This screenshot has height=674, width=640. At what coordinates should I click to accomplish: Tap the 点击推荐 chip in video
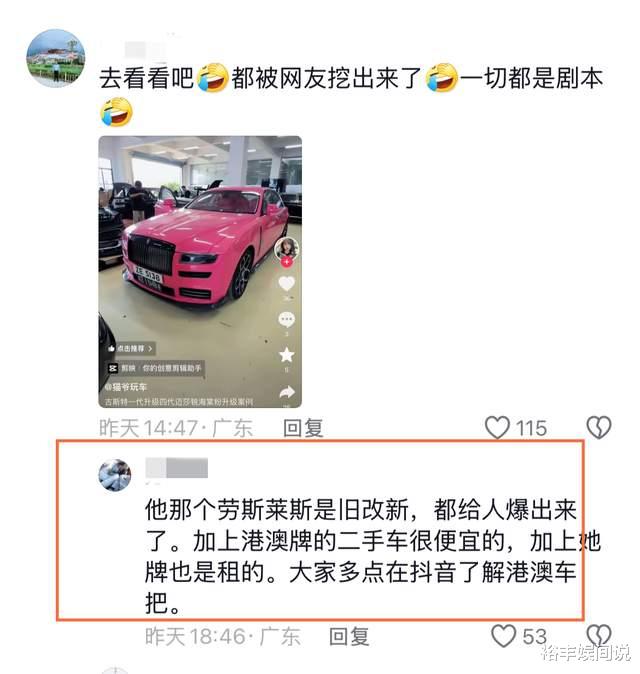130,349
